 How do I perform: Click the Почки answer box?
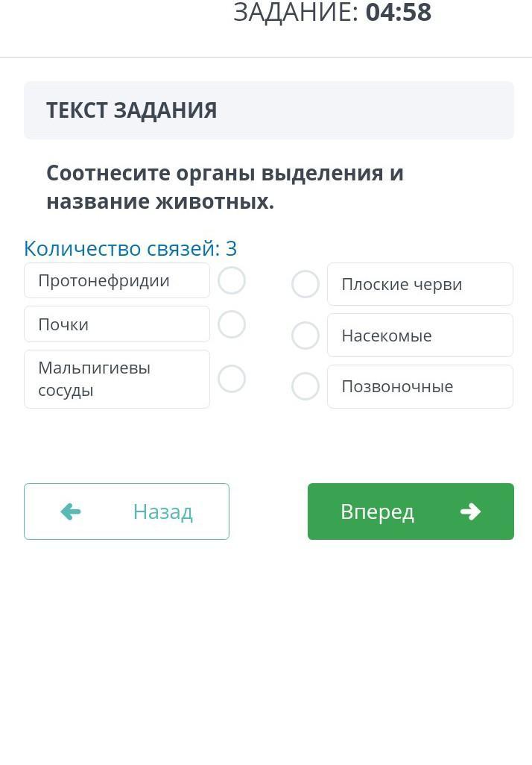pyautogui.click(x=117, y=324)
